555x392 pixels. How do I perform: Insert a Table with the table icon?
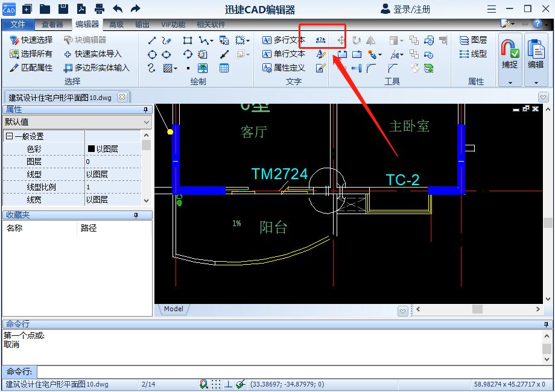tap(223, 68)
